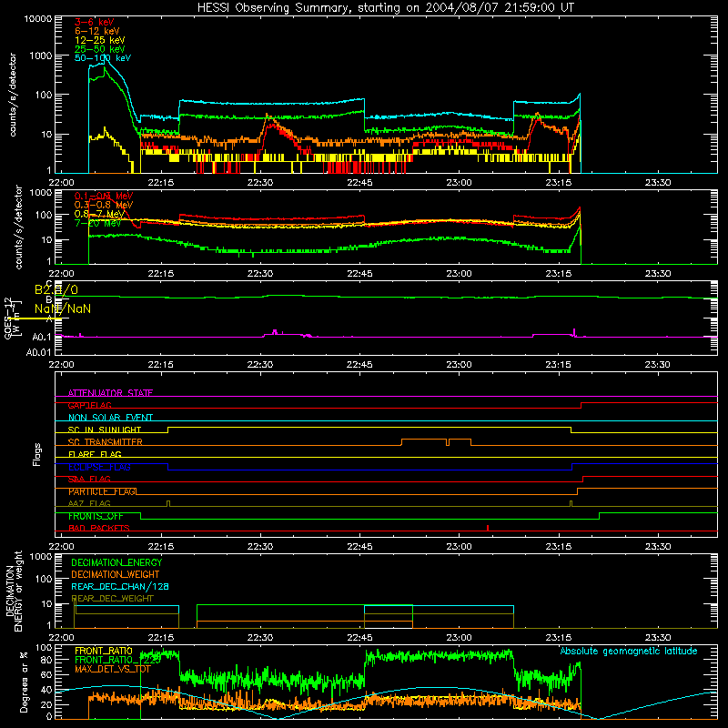Click the B2.0/0 GOES class annotation

click(x=56, y=289)
